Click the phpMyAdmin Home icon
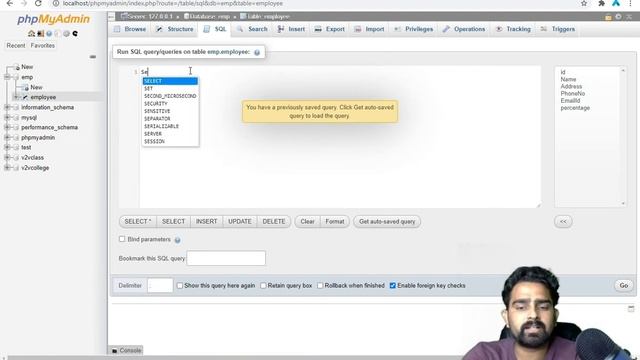Image resolution: width=640 pixels, height=360 pixels. 31,33
